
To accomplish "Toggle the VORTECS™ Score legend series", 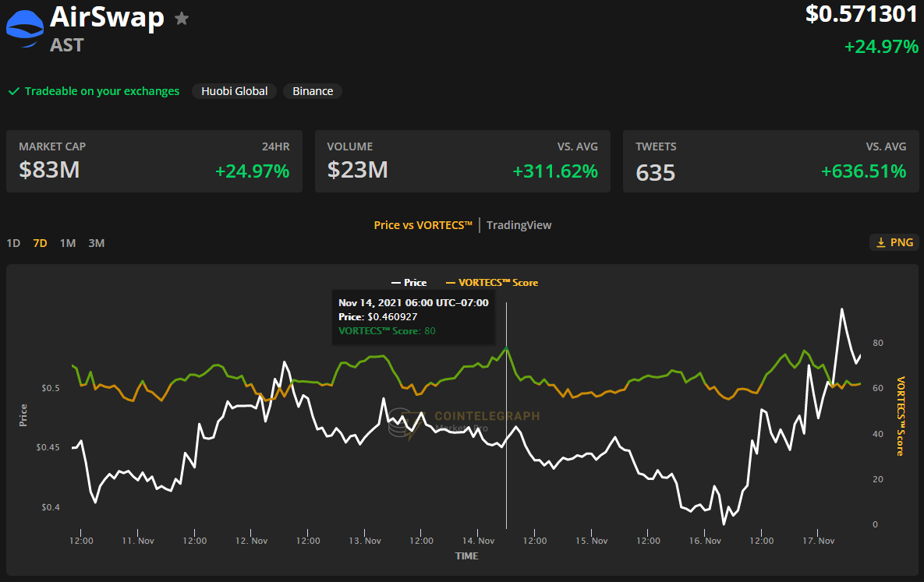I will tap(492, 283).
